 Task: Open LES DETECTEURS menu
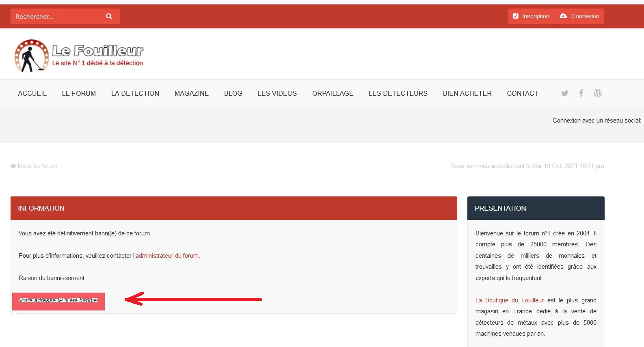(x=398, y=93)
